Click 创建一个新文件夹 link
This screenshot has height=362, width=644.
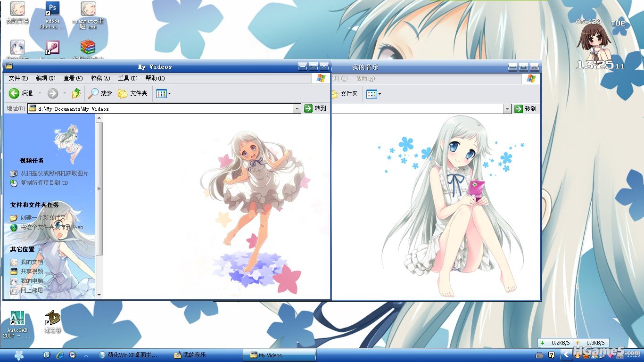point(43,218)
